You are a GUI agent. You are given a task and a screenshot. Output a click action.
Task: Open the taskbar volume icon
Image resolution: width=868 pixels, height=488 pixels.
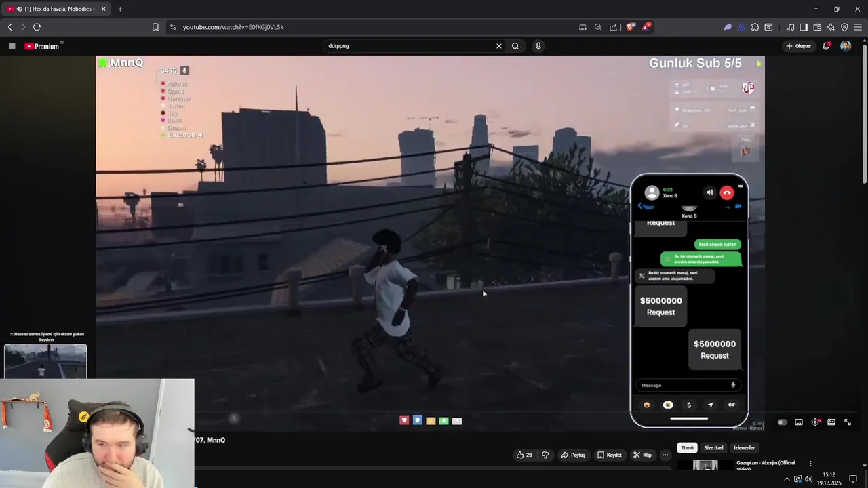[808, 479]
